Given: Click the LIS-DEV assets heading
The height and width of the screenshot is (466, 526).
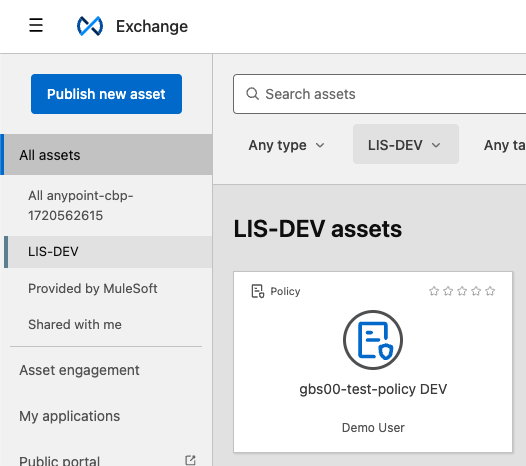Looking at the screenshot, I should coord(317,229).
